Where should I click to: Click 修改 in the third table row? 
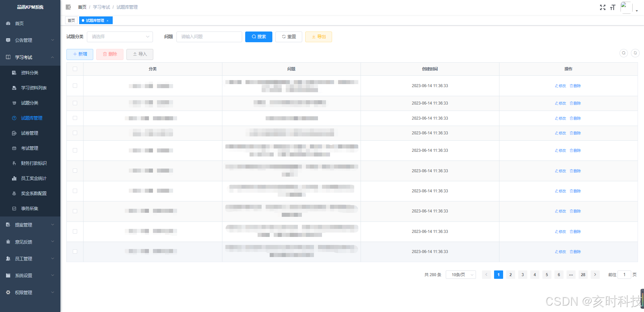(x=560, y=118)
